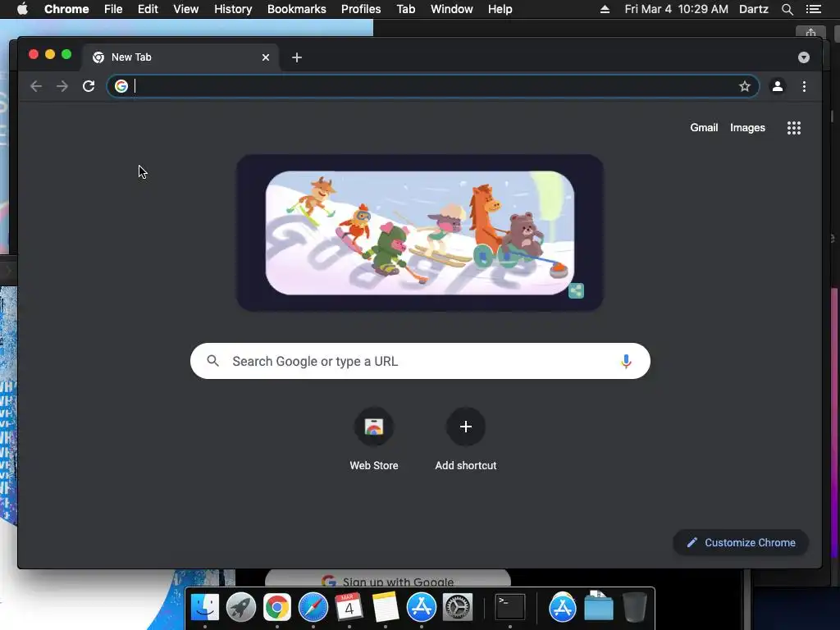This screenshot has height=630, width=840.
Task: Open Safari from the Dock
Action: pyautogui.click(x=313, y=607)
